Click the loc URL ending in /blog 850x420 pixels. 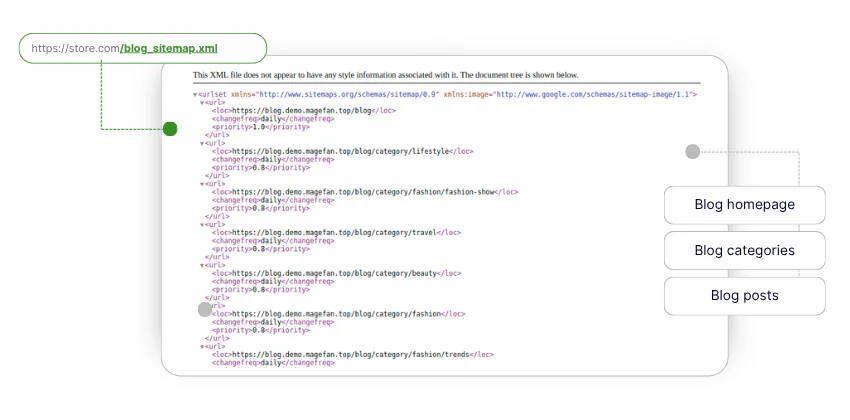301,111
